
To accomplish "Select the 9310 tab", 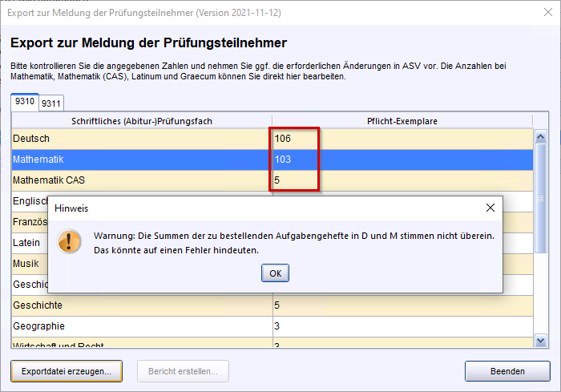I will pos(25,102).
